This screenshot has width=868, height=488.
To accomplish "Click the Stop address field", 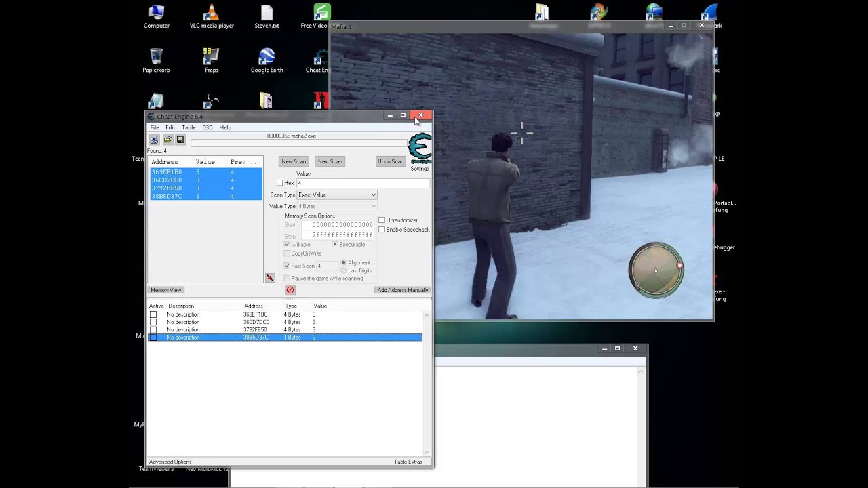I will tap(337, 235).
